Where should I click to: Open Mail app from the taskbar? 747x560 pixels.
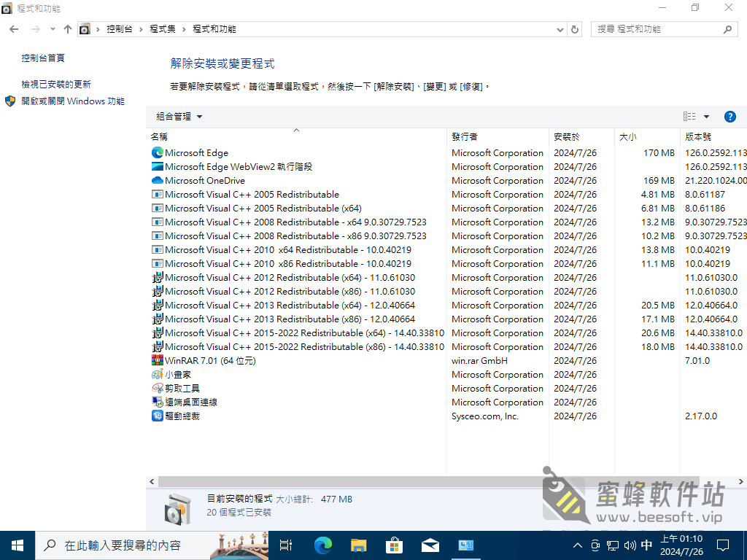tap(430, 545)
